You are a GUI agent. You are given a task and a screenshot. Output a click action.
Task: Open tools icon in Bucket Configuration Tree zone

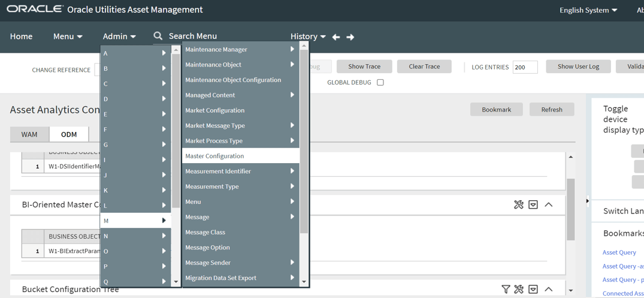pyautogui.click(x=519, y=290)
